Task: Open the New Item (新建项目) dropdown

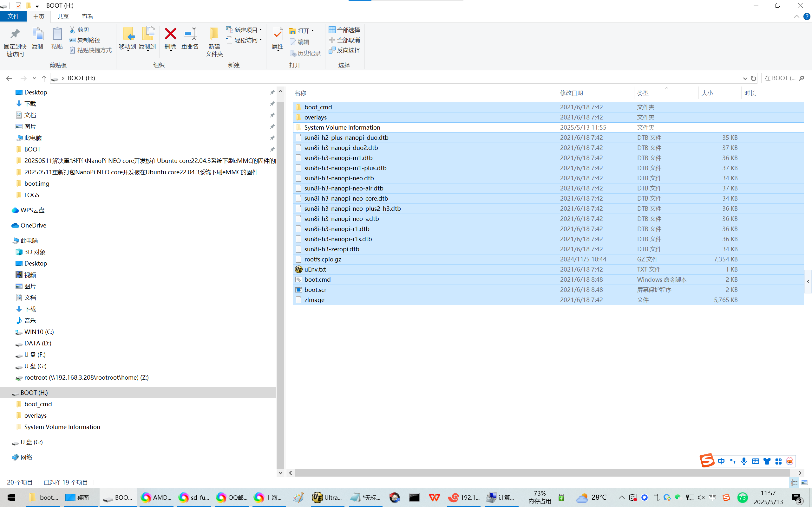Action: coord(244,30)
